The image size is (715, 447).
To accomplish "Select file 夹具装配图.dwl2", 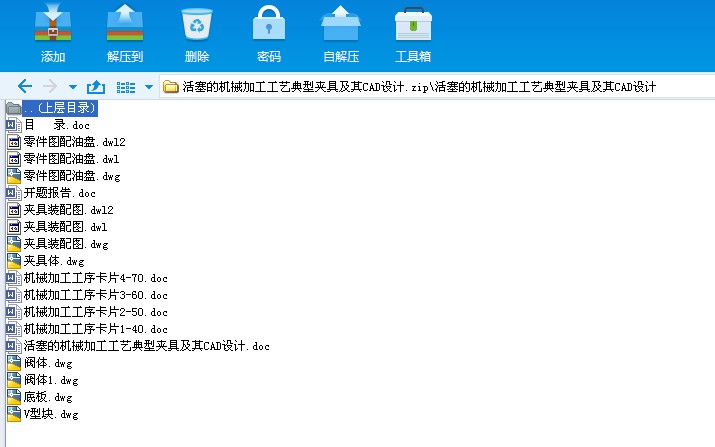I will coord(69,210).
